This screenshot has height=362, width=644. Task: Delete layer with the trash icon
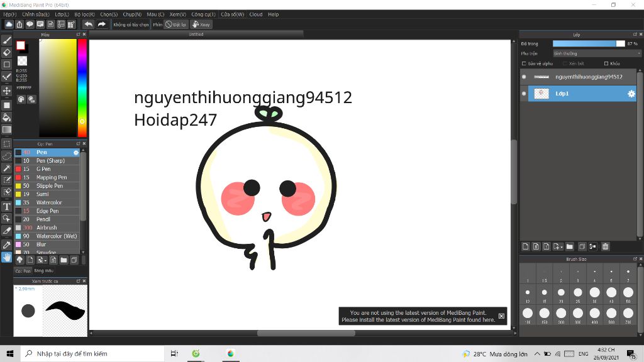[x=606, y=246]
